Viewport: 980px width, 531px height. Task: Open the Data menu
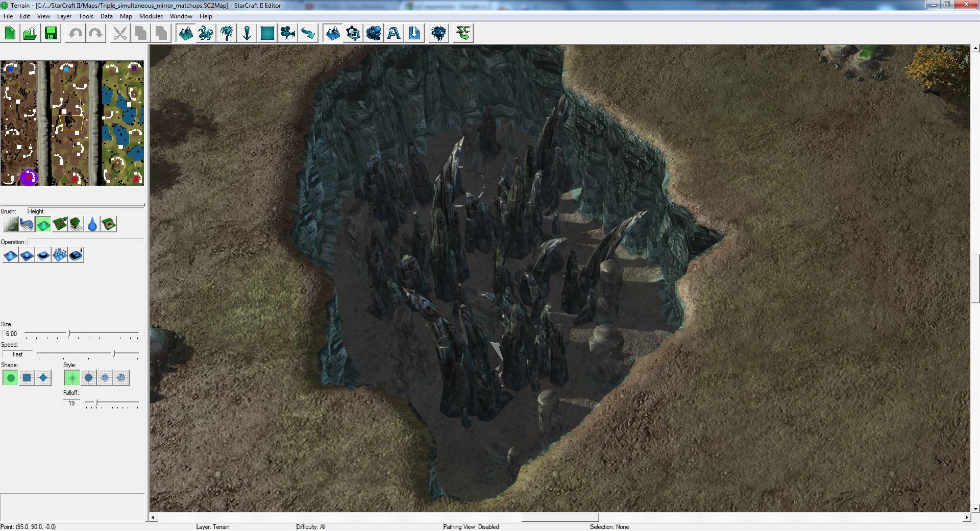[x=107, y=16]
